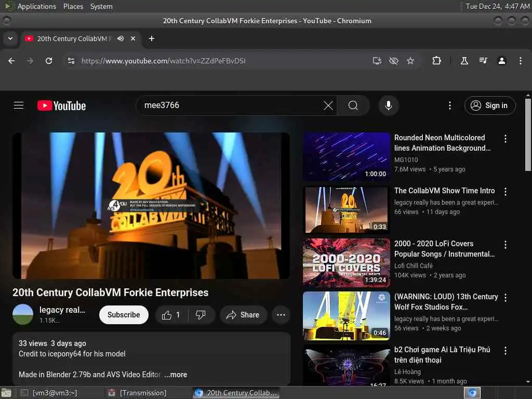Click the clock showing Tue Dec 24
Image resolution: width=532 pixels, height=399 pixels.
click(497, 6)
